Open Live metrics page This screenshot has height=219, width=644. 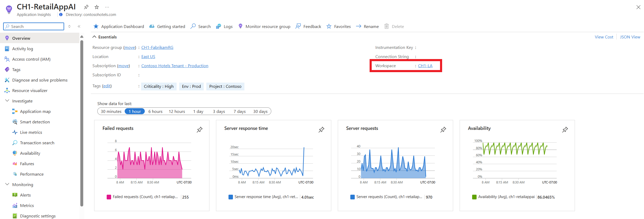coord(31,132)
